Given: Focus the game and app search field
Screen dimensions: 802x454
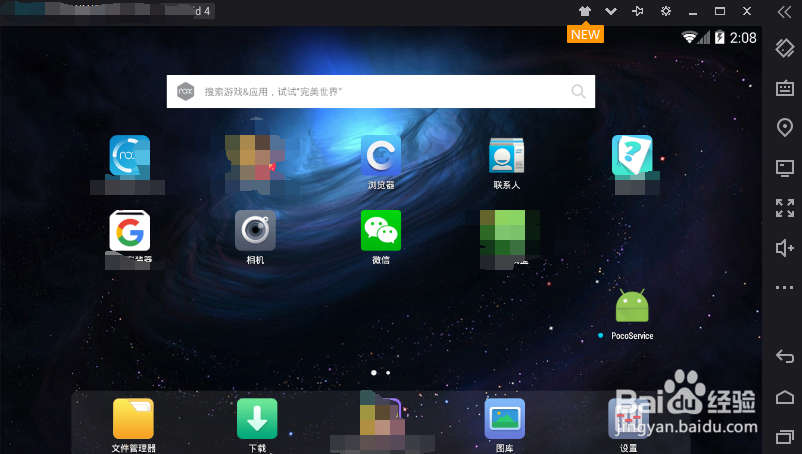Looking at the screenshot, I should point(381,92).
